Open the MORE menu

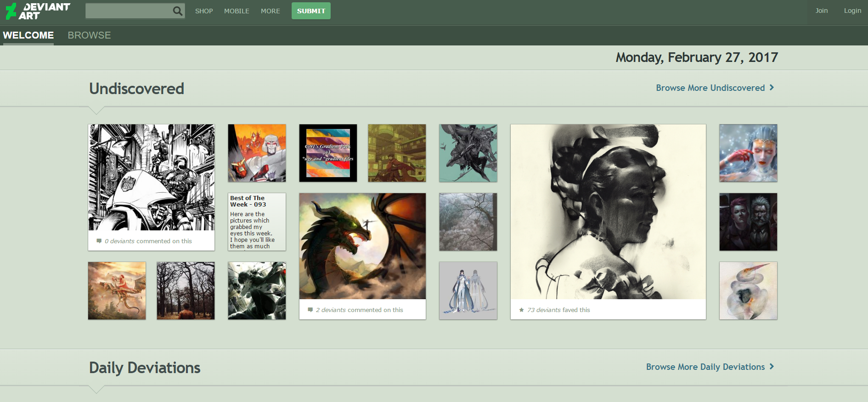click(271, 11)
